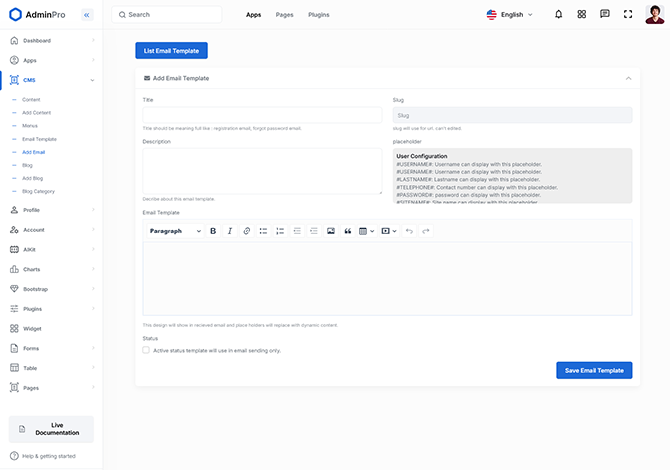The image size is (670, 470).
Task: Open the notifications bell
Action: (558, 14)
